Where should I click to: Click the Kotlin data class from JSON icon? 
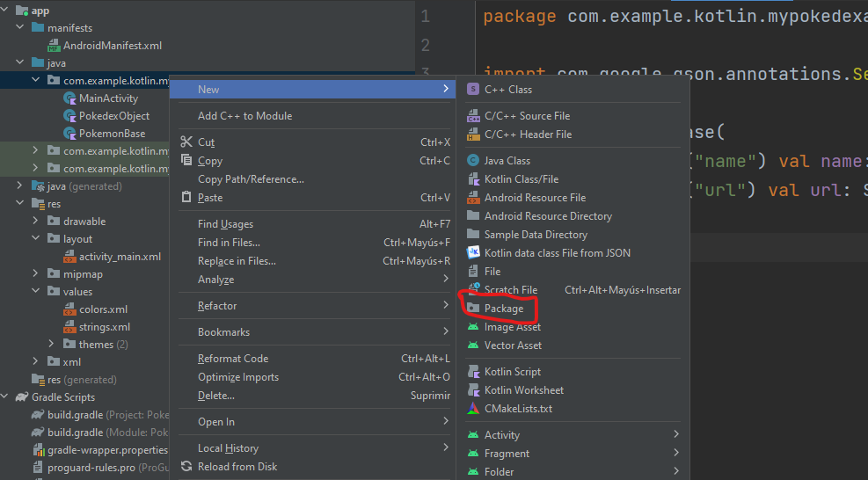point(473,253)
